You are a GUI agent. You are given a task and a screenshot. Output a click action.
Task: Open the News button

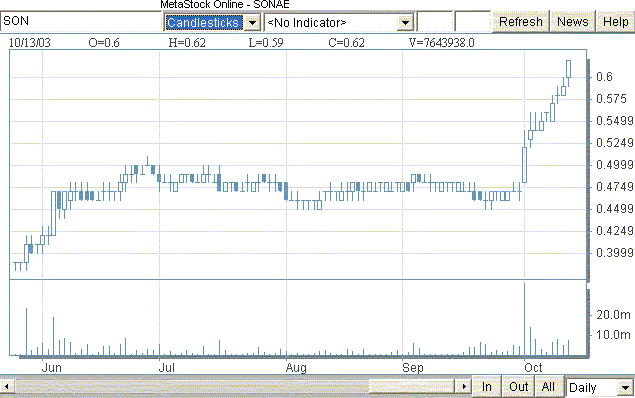(x=572, y=21)
